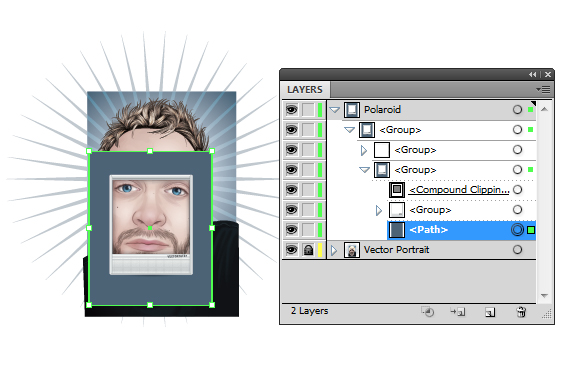Click the Create New Sublayer icon
583x378 pixels.
(x=458, y=312)
